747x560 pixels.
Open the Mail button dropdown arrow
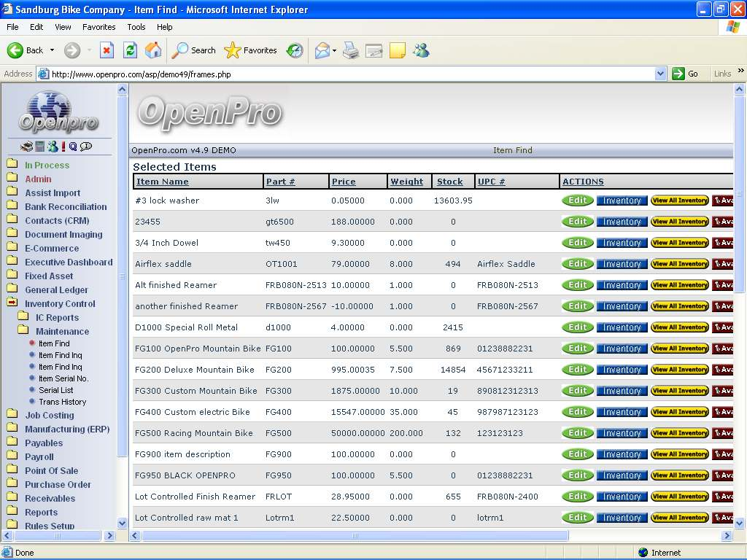(x=334, y=50)
